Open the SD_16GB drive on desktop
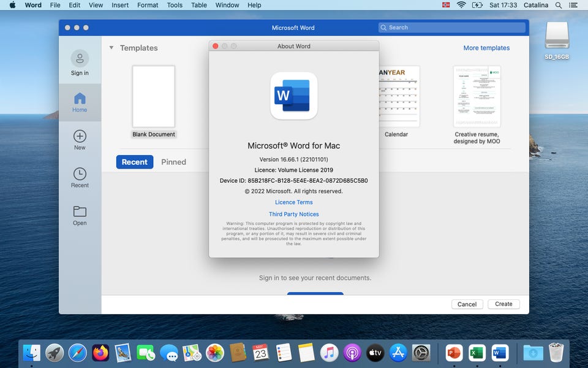The image size is (588, 368). [x=557, y=36]
